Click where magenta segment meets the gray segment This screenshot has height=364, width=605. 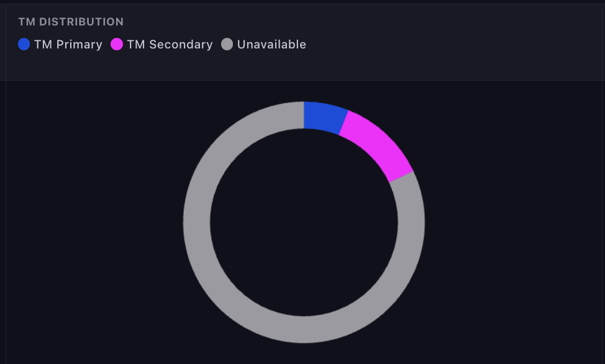pyautogui.click(x=401, y=176)
